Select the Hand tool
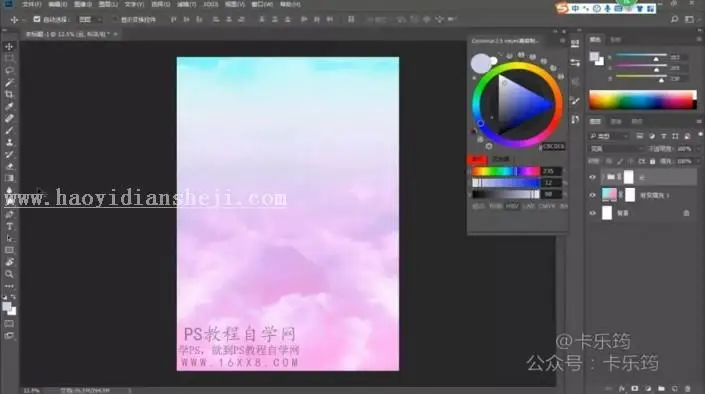Screen dimensions: 705x394 (x=9, y=262)
